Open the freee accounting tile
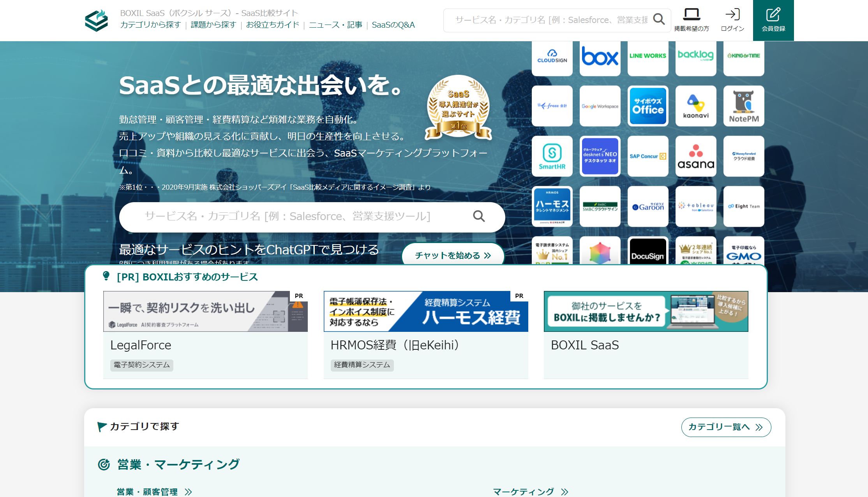 [x=552, y=106]
